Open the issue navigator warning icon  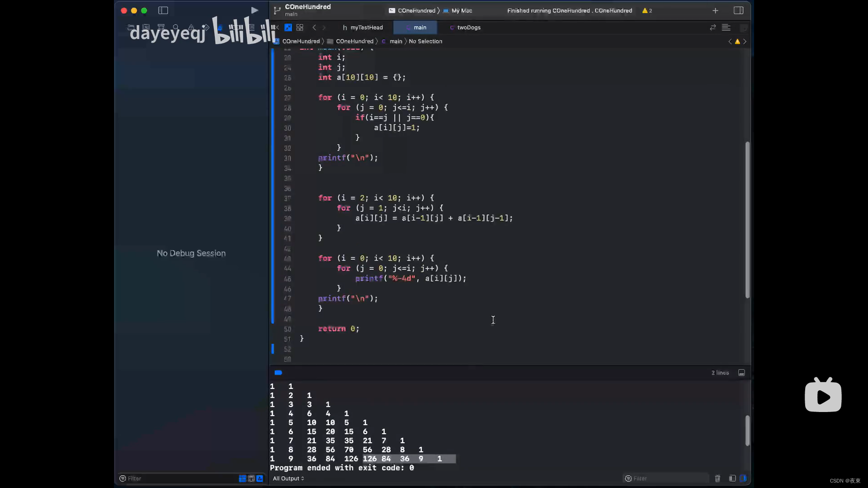[191, 28]
